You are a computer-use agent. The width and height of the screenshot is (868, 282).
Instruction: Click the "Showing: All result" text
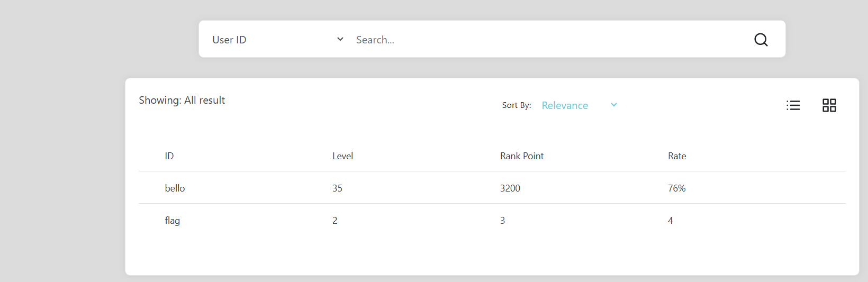182,100
